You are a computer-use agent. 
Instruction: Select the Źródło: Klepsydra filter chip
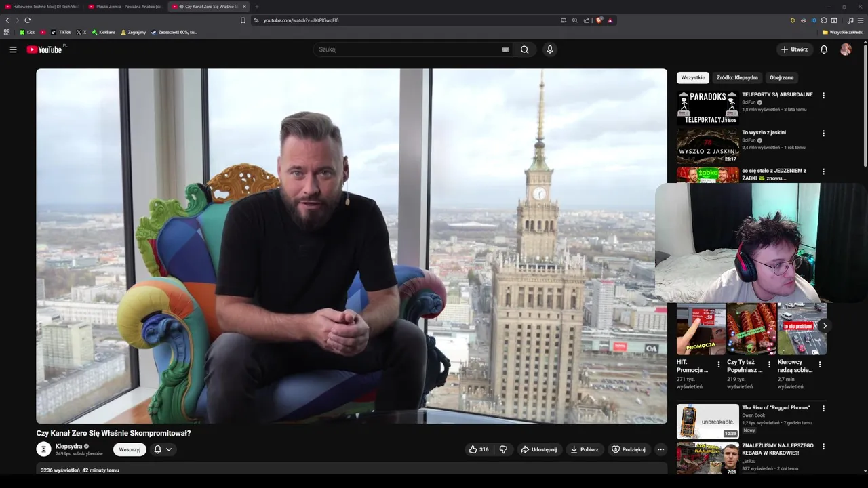tap(737, 77)
